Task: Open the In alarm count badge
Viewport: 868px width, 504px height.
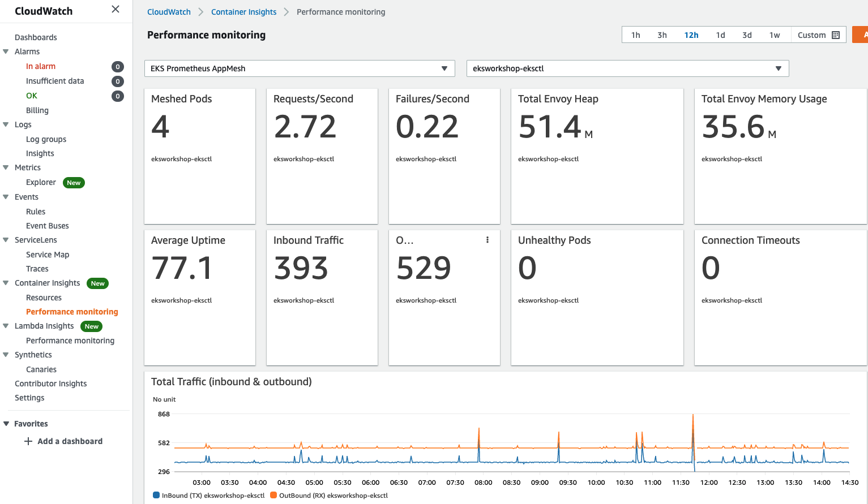Action: tap(118, 67)
